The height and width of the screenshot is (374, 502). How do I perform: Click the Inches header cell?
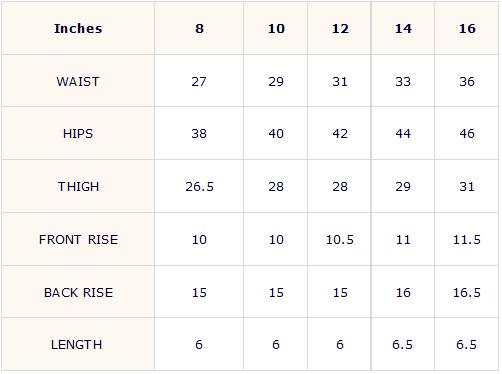pyautogui.click(x=78, y=28)
